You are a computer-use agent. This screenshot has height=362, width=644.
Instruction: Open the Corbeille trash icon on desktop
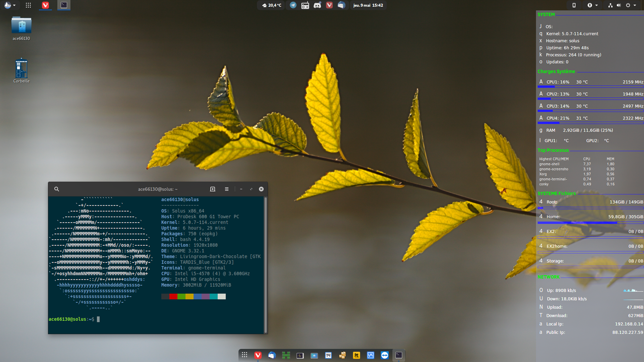pyautogui.click(x=21, y=71)
